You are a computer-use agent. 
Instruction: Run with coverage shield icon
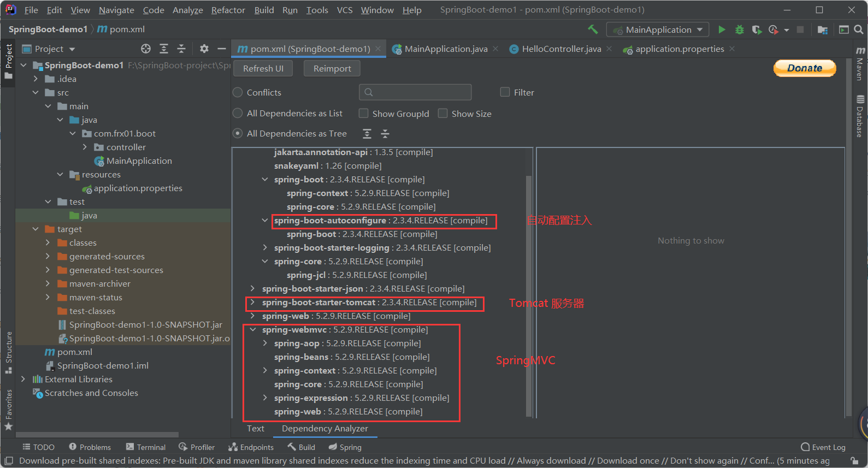pos(757,29)
